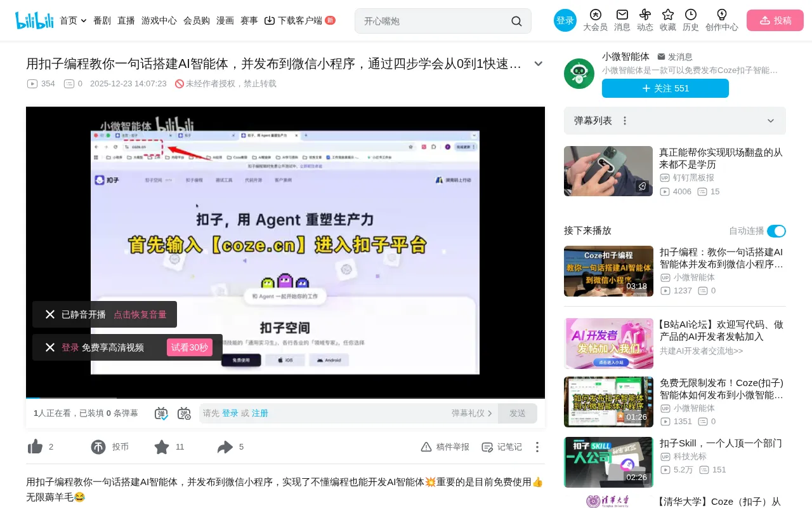Screen dimensions: 812x508
Task: Favorite the video with star icon
Action: coord(162,447)
